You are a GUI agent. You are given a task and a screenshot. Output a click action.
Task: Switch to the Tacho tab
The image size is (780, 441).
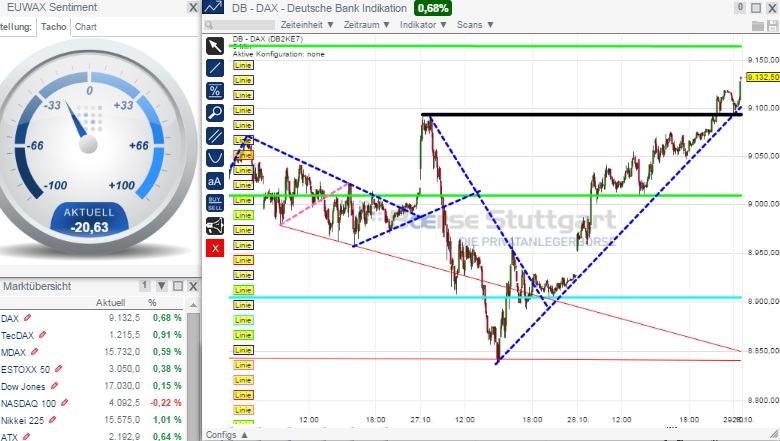coord(53,27)
